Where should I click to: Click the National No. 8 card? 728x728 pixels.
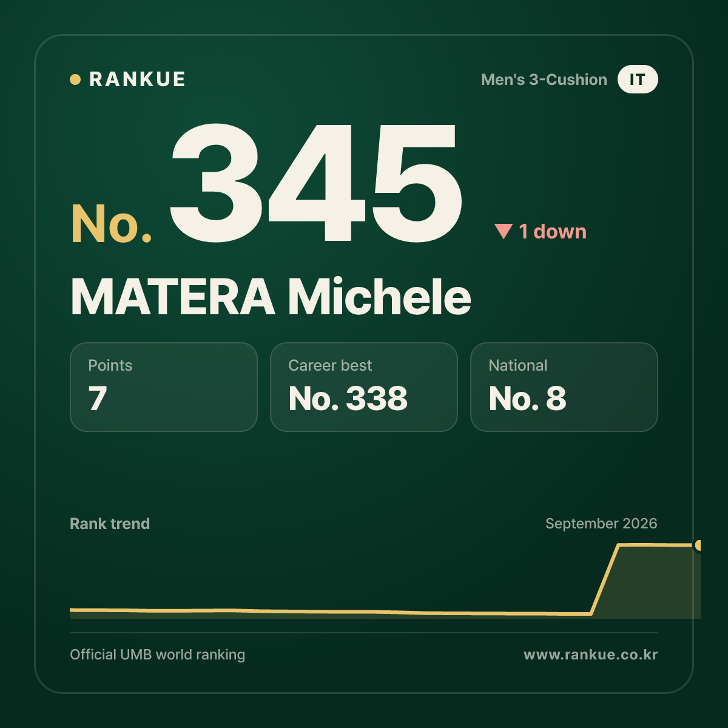[564, 387]
